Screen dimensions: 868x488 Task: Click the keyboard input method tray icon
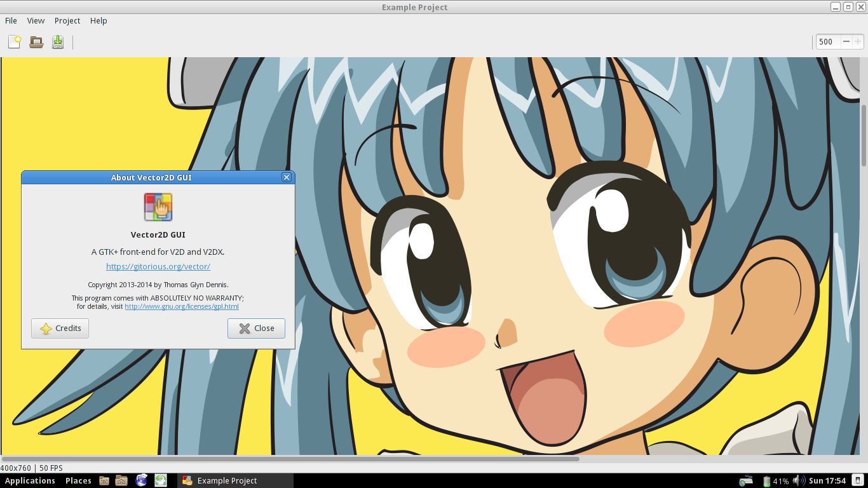point(745,481)
